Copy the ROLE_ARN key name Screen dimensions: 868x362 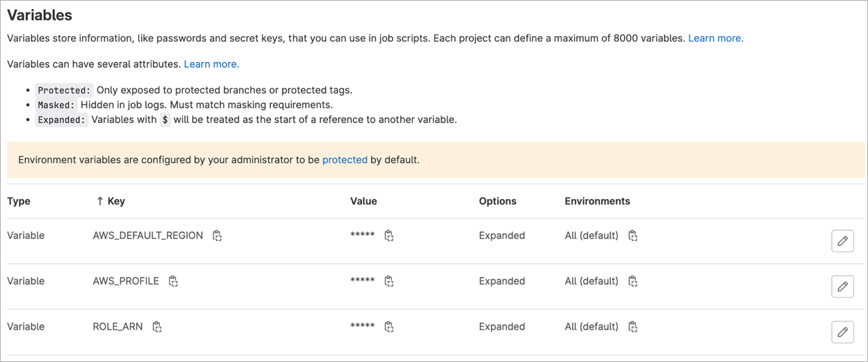(157, 327)
